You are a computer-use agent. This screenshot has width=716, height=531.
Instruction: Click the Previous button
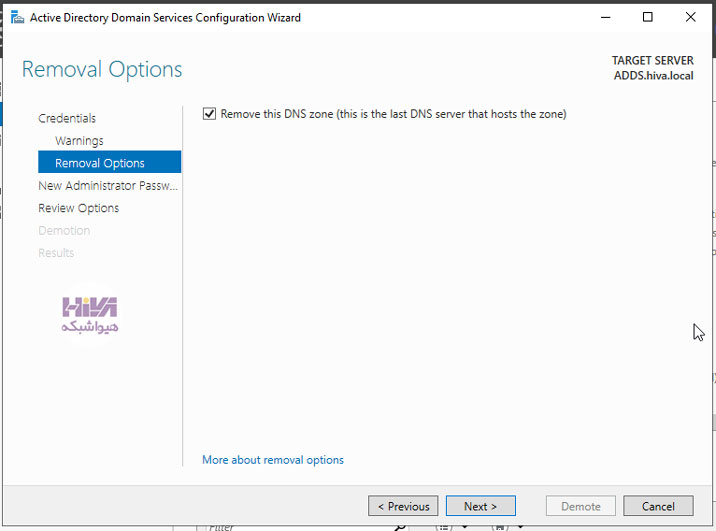click(x=403, y=506)
